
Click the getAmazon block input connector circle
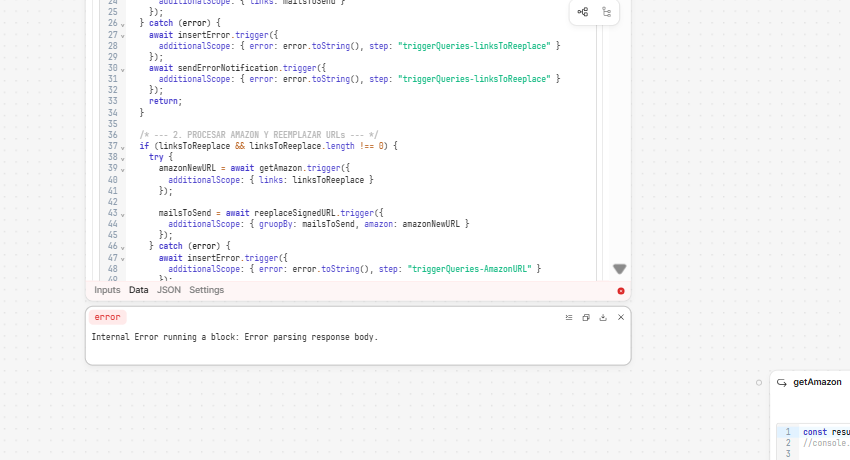coord(759,382)
